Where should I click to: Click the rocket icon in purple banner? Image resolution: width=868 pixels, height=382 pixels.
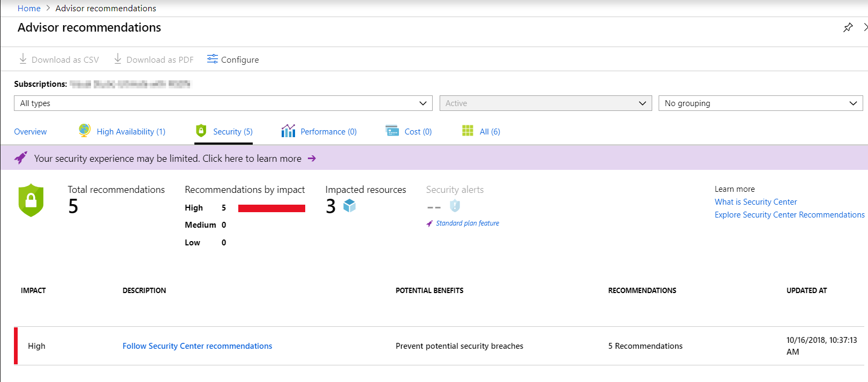point(20,158)
